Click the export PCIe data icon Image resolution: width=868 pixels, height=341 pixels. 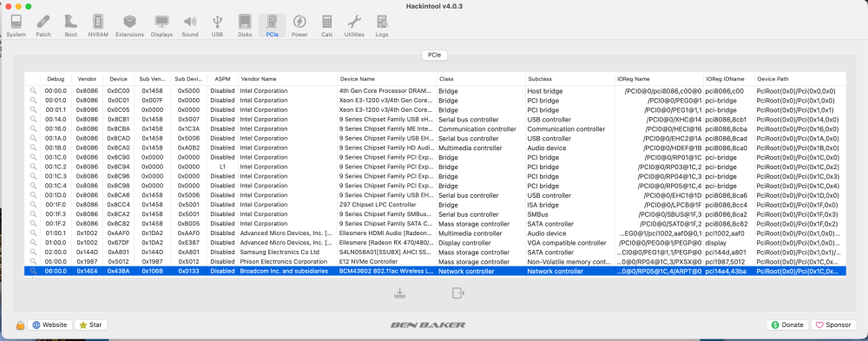457,292
